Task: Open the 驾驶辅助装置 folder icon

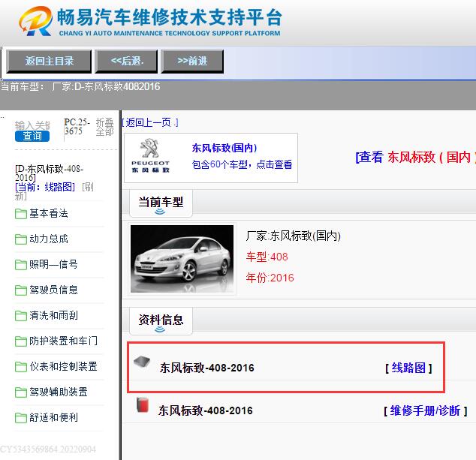Action: (x=20, y=392)
